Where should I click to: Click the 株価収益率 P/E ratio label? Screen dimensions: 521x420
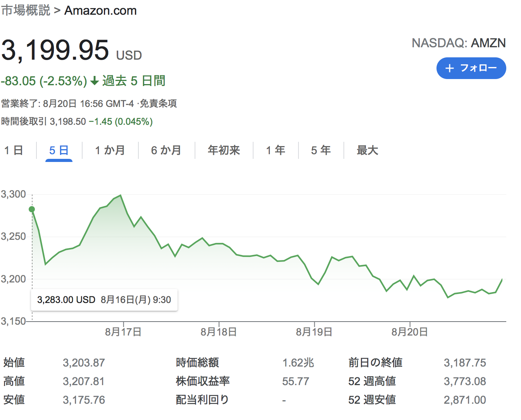click(x=203, y=381)
